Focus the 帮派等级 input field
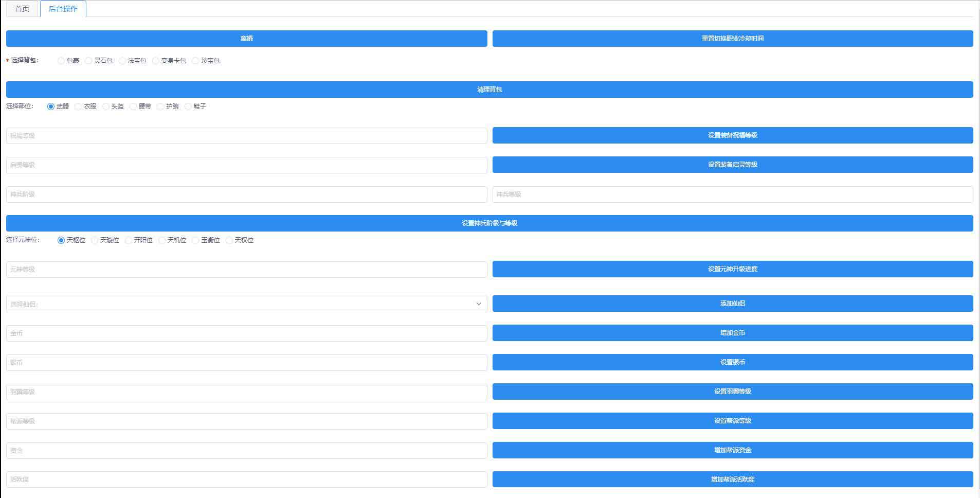 tap(247, 421)
